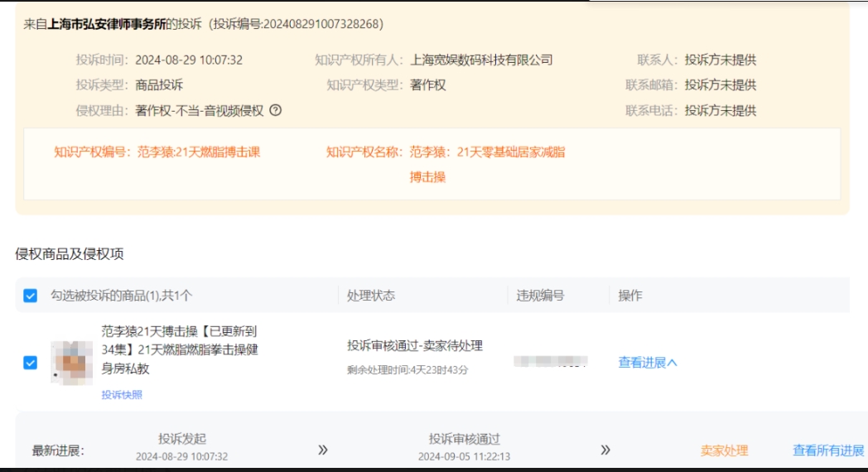Collapse the 查看进展 progress section

click(x=648, y=363)
